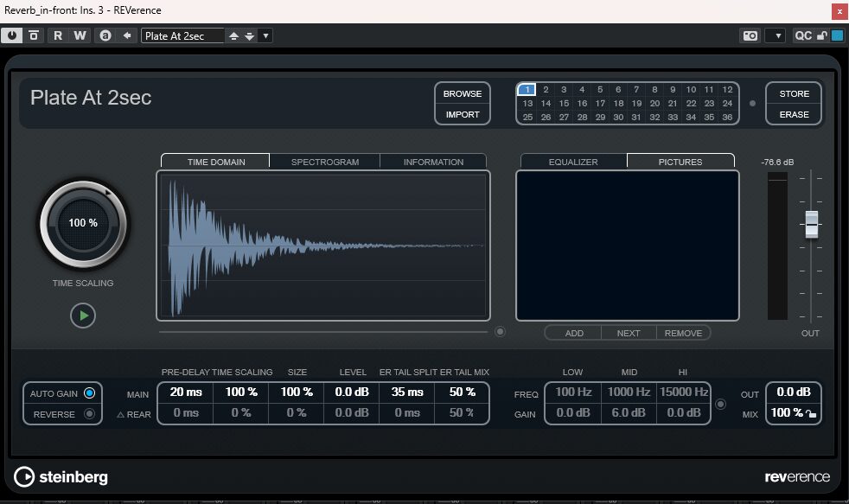Enable Read automation (R) button
This screenshot has height=504, width=849.
coord(58,35)
